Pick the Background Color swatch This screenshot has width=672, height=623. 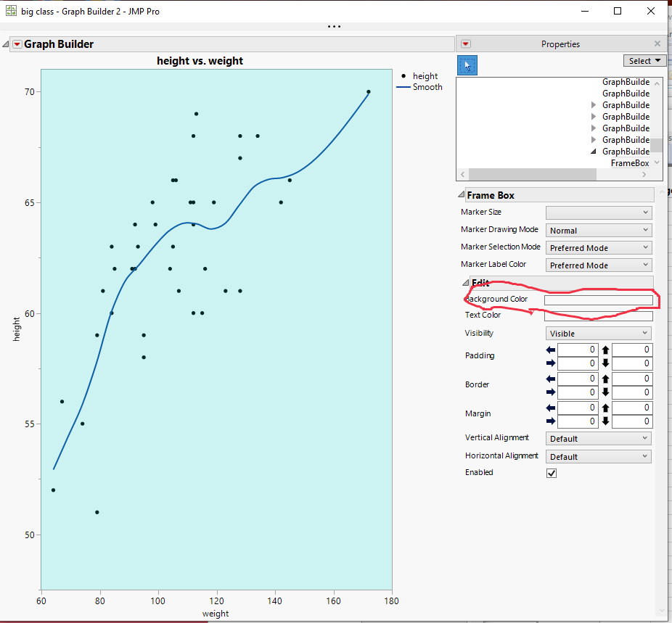coord(599,300)
